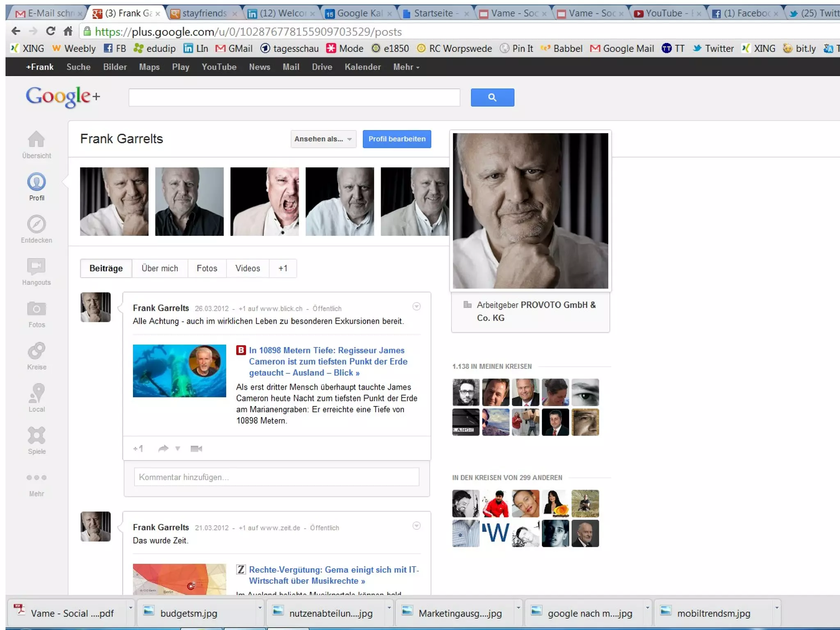Screen dimensions: 840x630
Task: Open Hangouts from the left sidebar
Action: [36, 267]
